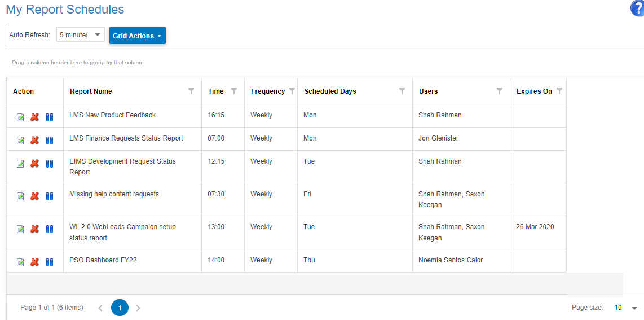Click the previous page arrow
Image resolution: width=644 pixels, height=320 pixels.
click(x=100, y=308)
